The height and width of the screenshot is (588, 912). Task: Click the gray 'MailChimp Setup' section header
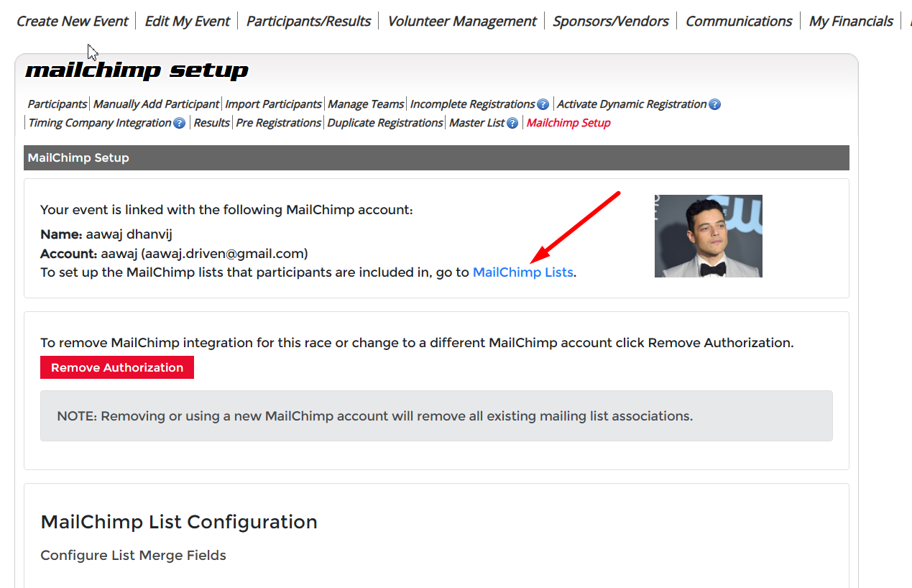(x=436, y=158)
